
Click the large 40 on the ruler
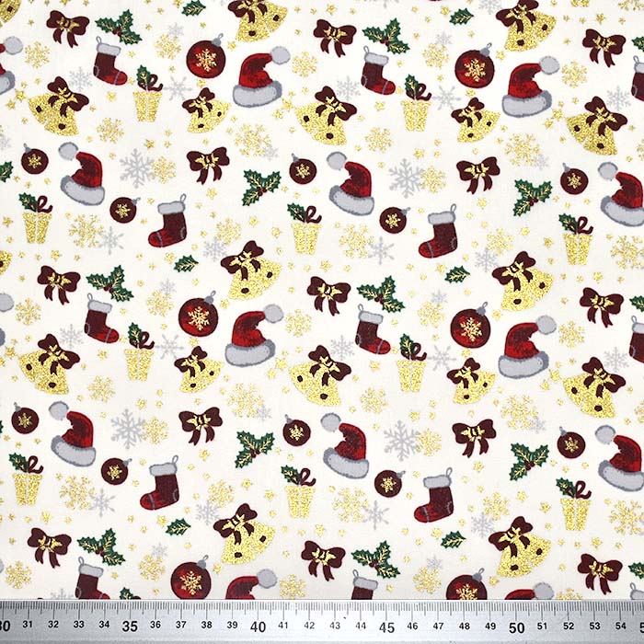click(x=260, y=628)
